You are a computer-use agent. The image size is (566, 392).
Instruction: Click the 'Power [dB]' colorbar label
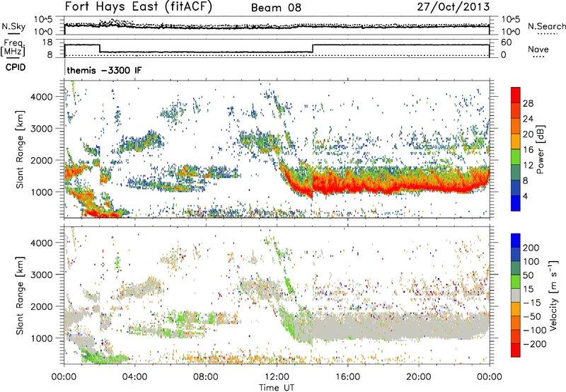tap(540, 149)
